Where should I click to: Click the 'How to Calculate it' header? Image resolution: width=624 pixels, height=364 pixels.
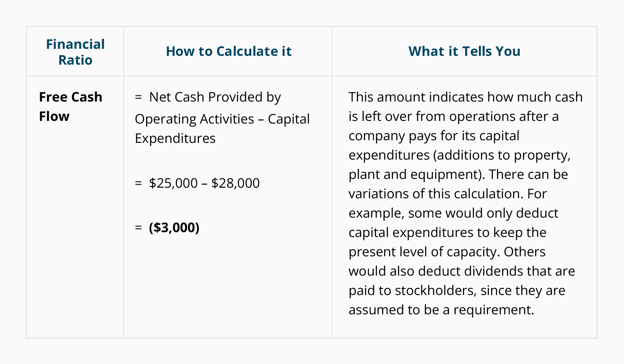(228, 51)
